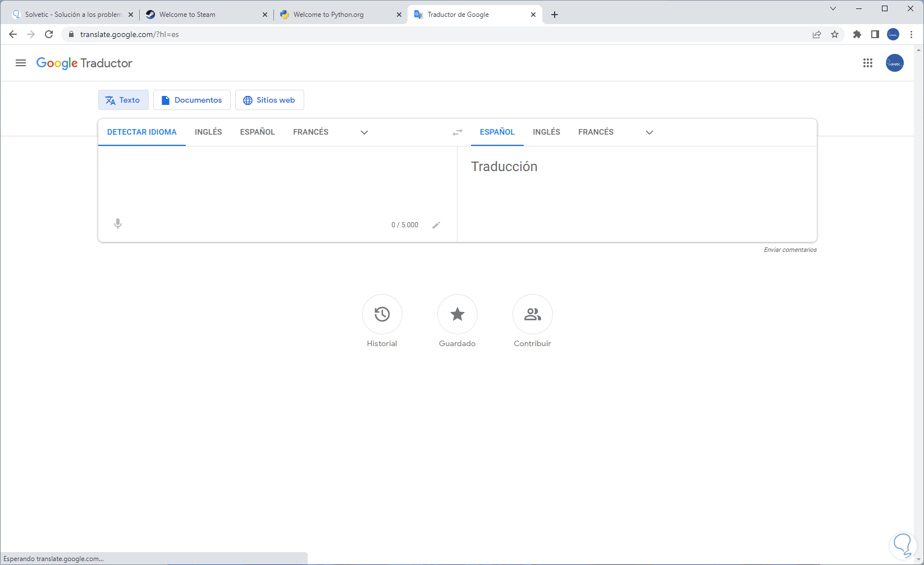
Task: Bookmark this page with the star
Action: click(835, 34)
